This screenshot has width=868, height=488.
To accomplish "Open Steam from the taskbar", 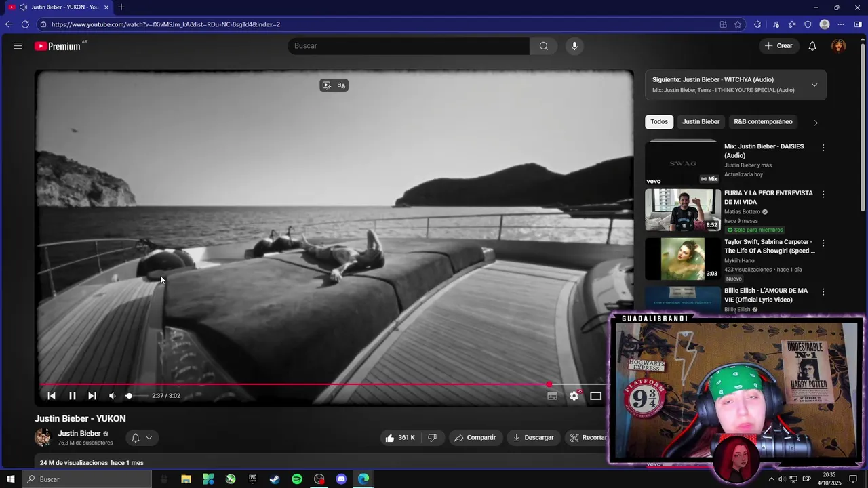I will (x=275, y=479).
